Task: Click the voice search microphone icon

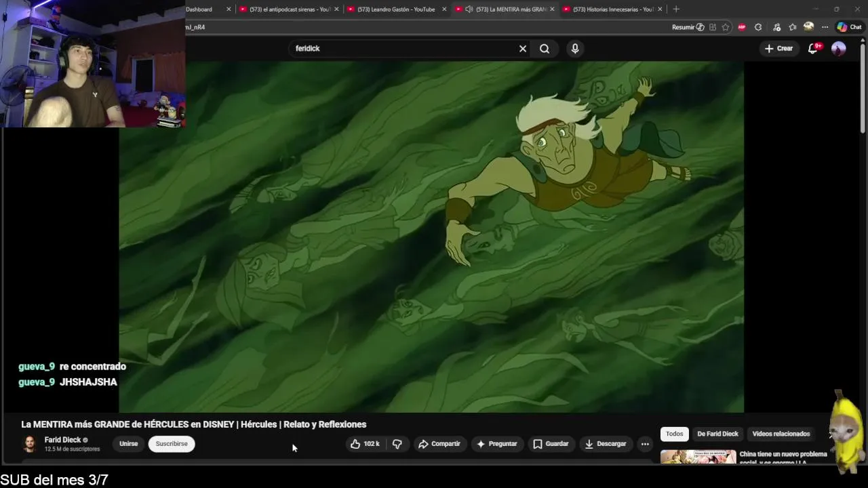Action: coord(575,49)
